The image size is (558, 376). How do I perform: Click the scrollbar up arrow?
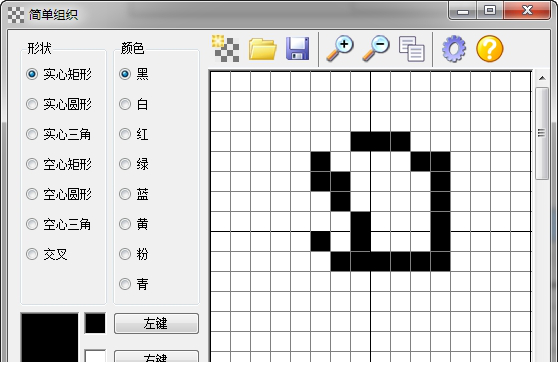click(542, 78)
